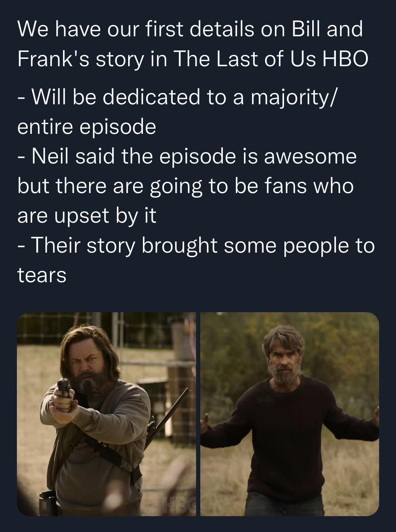396x532 pixels.
Task: Click the word "tears" in the tweet
Action: point(42,275)
